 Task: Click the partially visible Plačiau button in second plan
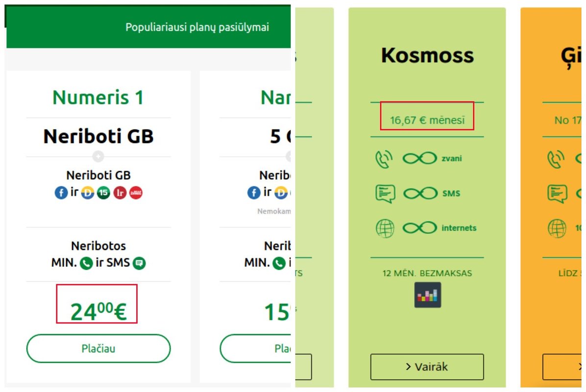pos(256,348)
